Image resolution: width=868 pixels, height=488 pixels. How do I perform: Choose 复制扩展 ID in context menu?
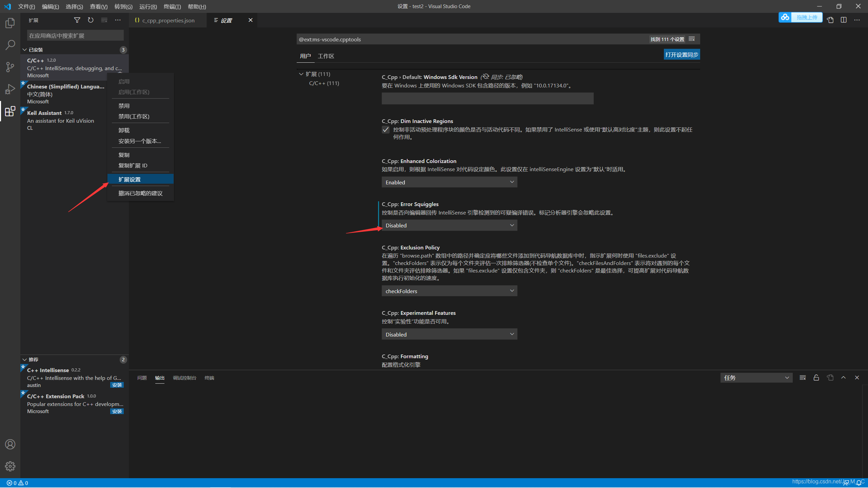(140, 165)
